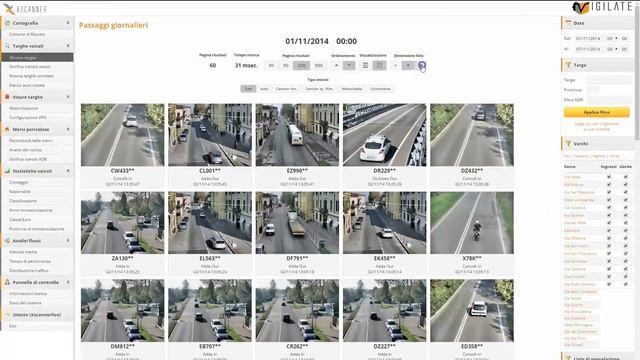Open Configurazione VPN menu entry
The height and width of the screenshot is (360, 640).
(x=28, y=118)
